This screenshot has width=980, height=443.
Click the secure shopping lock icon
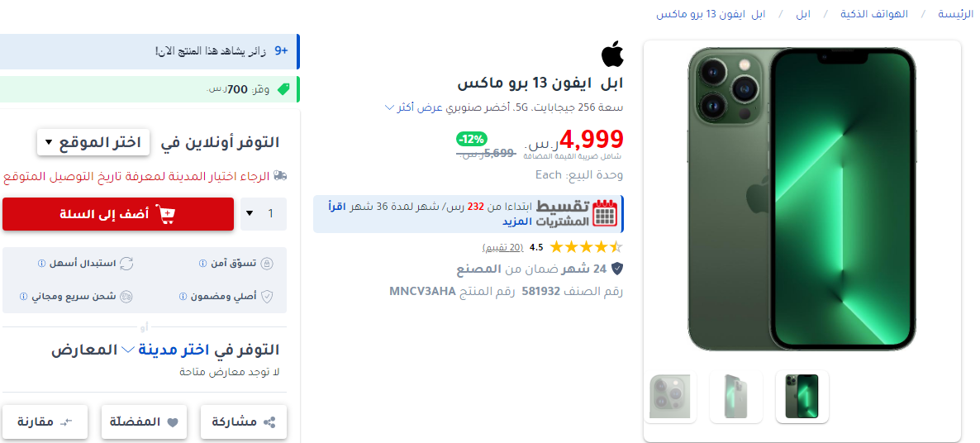267,264
